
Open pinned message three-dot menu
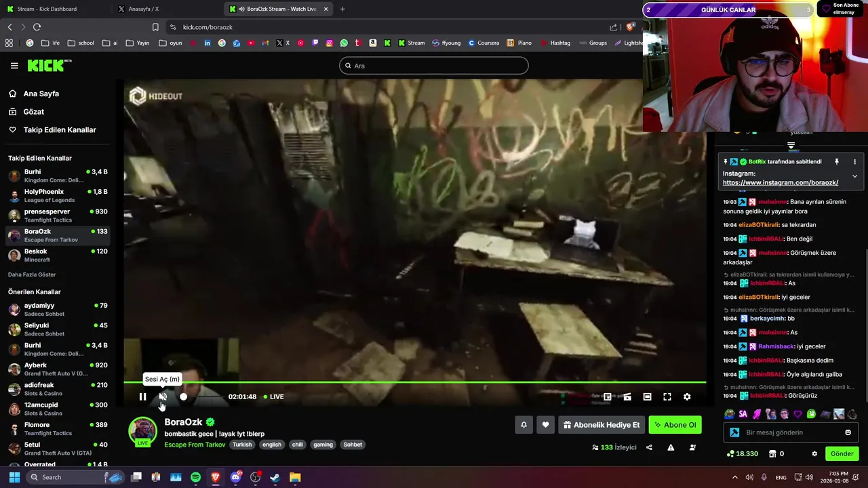tap(854, 162)
